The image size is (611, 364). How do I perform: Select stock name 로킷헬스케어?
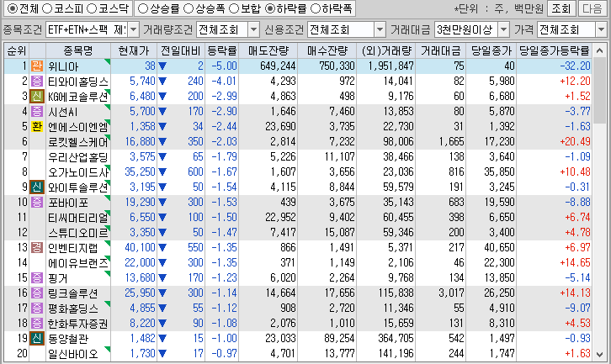point(78,142)
